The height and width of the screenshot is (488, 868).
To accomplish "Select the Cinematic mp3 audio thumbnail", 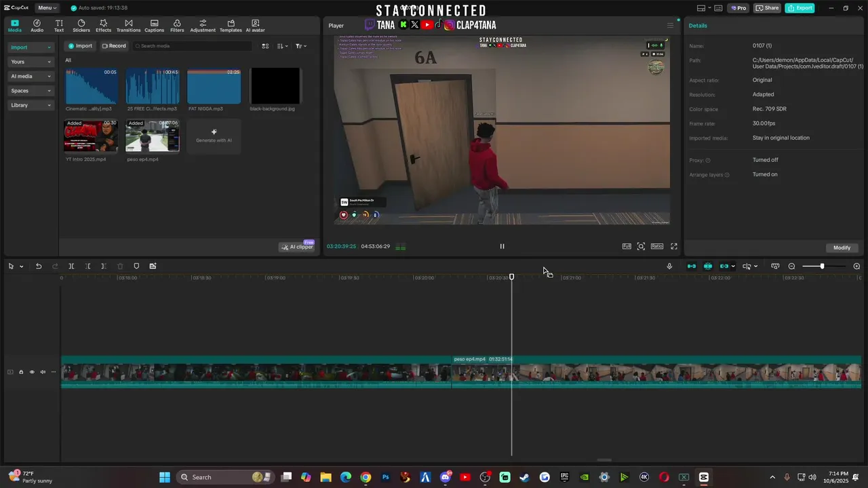I will [x=91, y=85].
